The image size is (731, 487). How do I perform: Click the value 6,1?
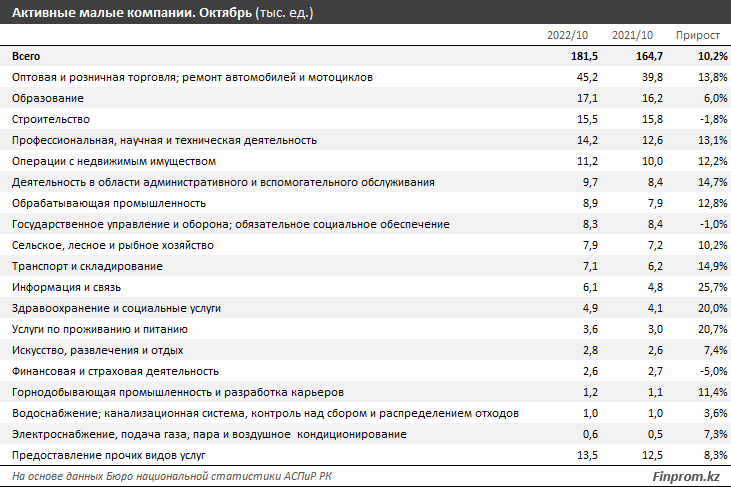click(x=590, y=287)
